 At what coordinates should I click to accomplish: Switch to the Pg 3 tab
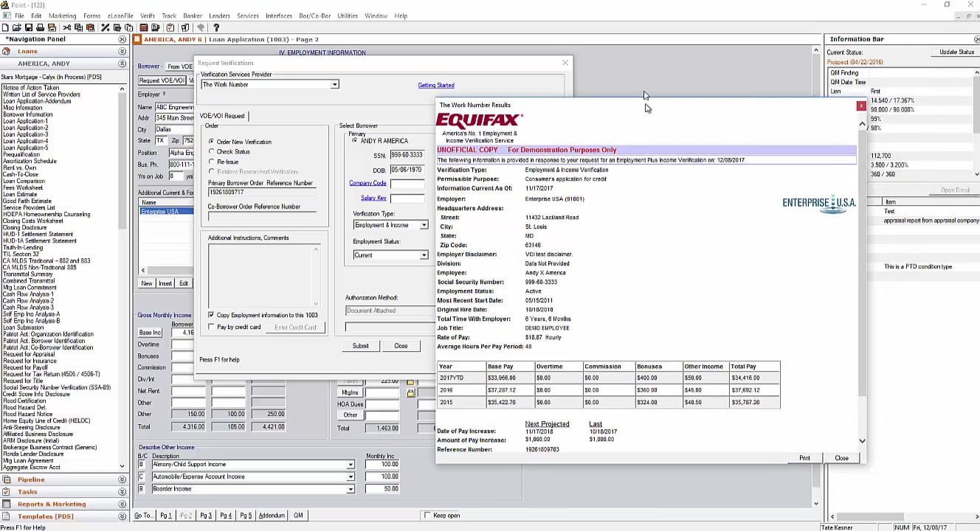pyautogui.click(x=206, y=516)
